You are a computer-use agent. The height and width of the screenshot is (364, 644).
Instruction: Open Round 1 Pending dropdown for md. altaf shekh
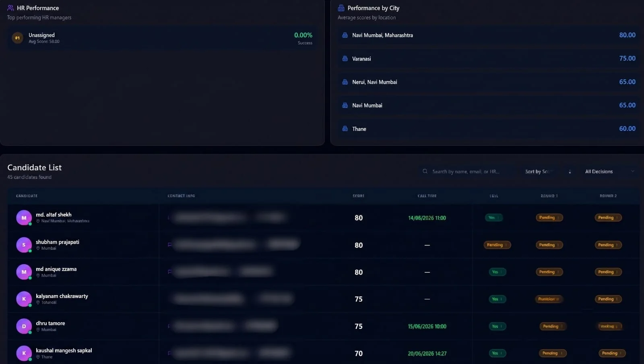pyautogui.click(x=549, y=218)
